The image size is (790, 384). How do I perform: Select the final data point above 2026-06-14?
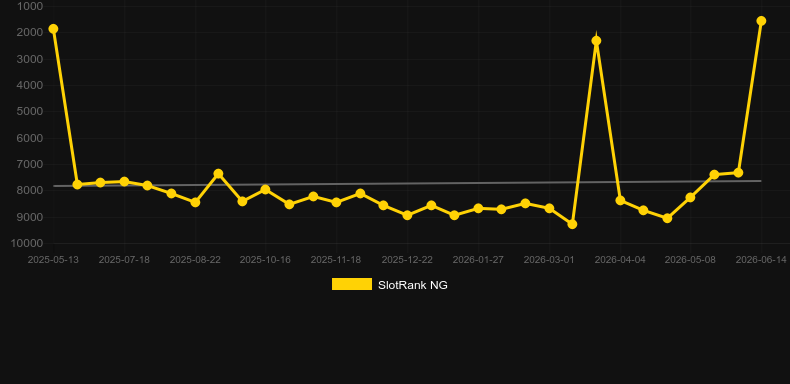761,21
